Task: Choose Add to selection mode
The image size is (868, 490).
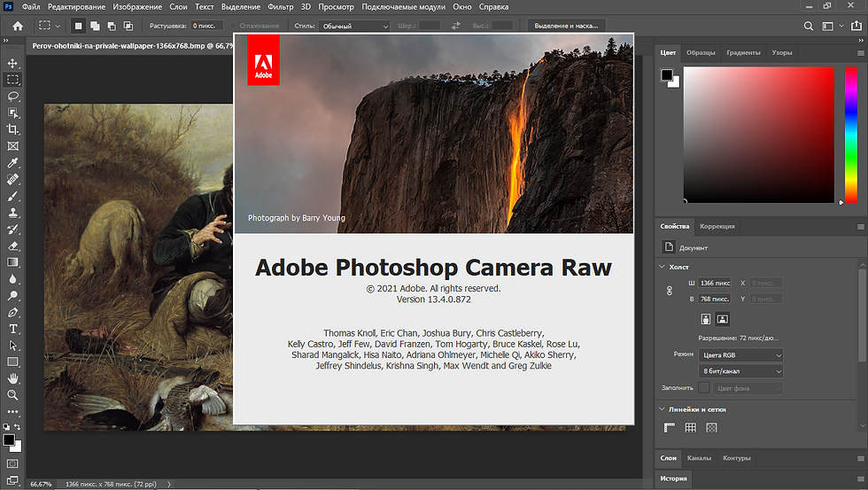Action: [x=96, y=26]
